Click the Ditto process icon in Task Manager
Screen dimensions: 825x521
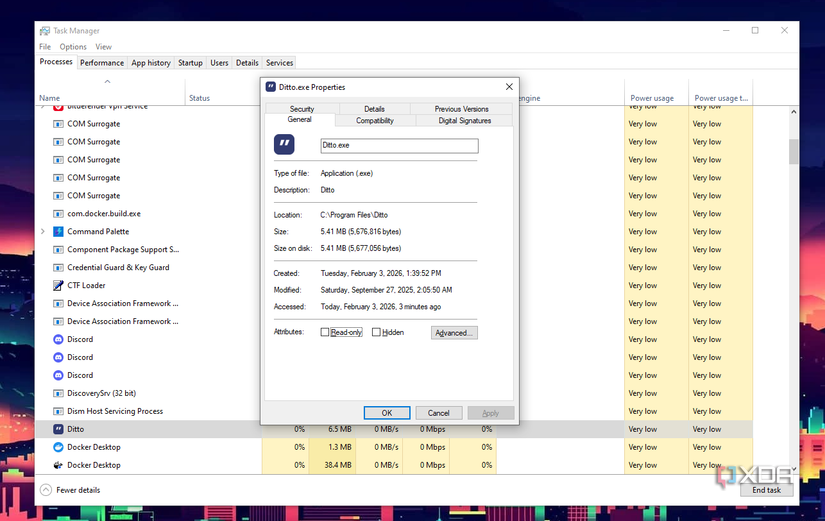(58, 429)
